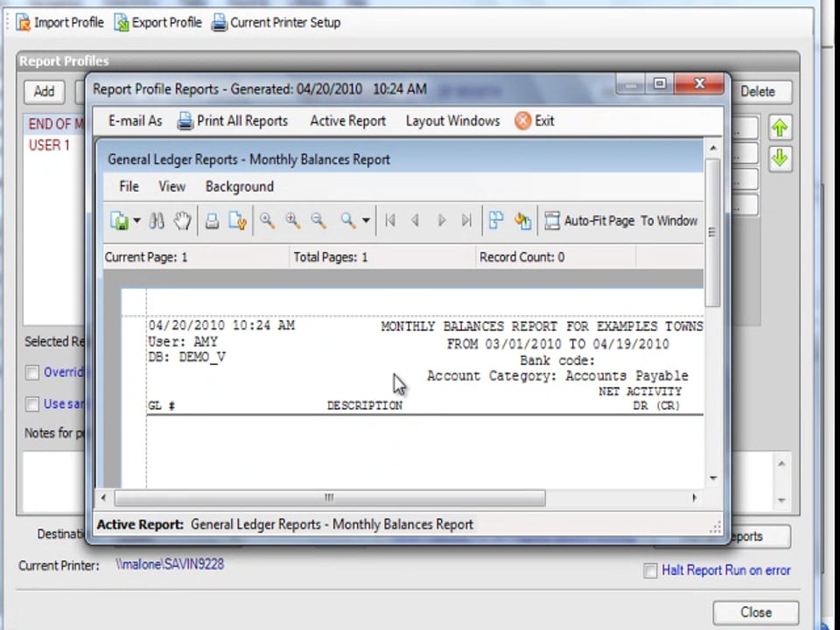This screenshot has width=840, height=630.
Task: Click the first magnifier zoom icon
Action: 267,220
